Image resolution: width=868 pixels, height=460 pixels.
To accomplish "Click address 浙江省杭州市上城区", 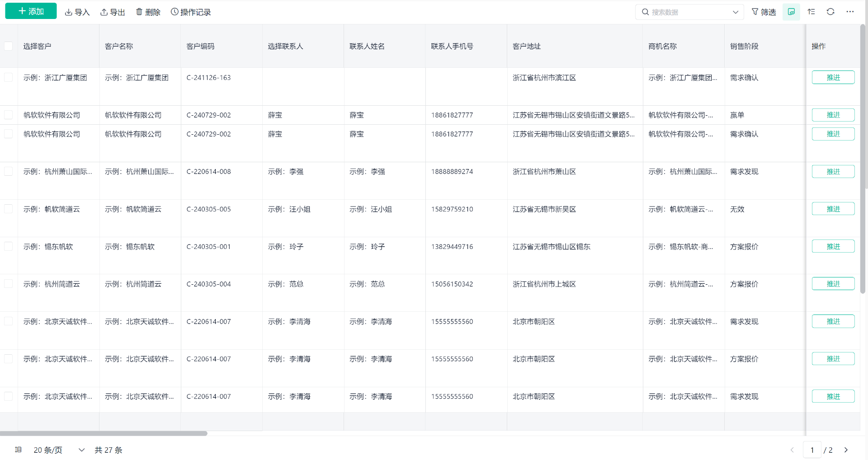I will tap(544, 284).
